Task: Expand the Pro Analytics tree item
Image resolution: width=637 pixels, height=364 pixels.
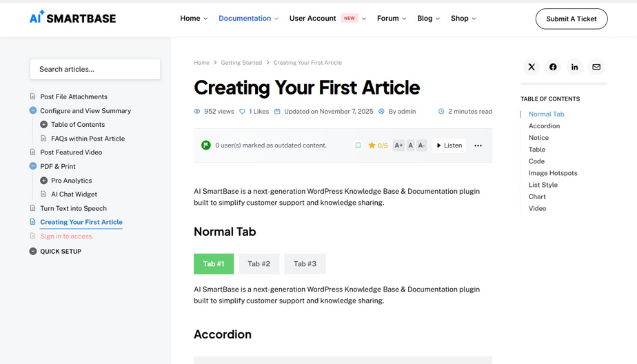Action: [x=43, y=181]
